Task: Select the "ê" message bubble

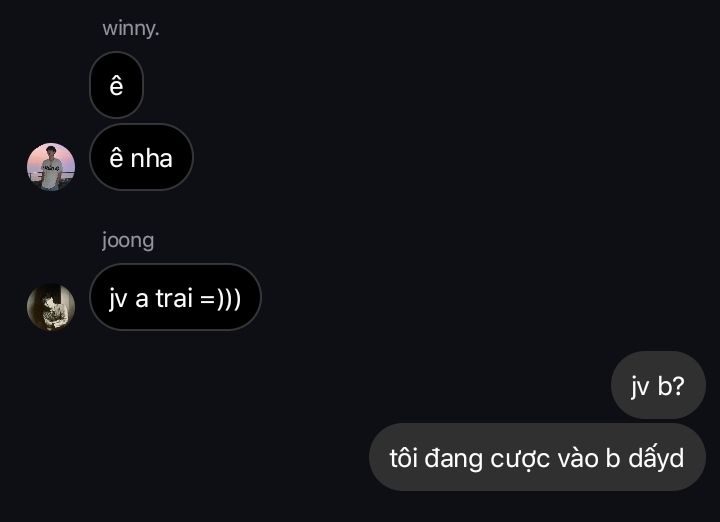Action: [x=116, y=85]
